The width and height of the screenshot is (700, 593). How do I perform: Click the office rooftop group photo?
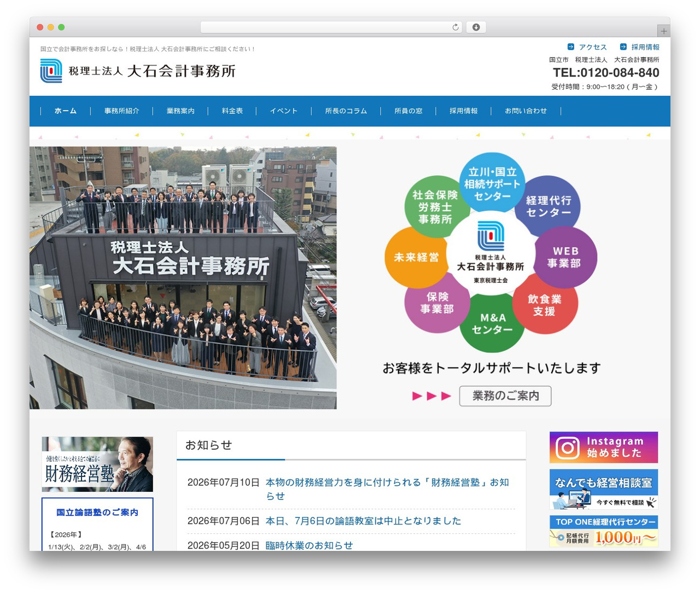pyautogui.click(x=183, y=278)
